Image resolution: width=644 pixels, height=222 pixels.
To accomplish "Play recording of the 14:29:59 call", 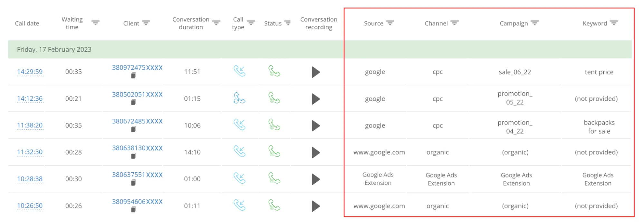I will point(316,72).
